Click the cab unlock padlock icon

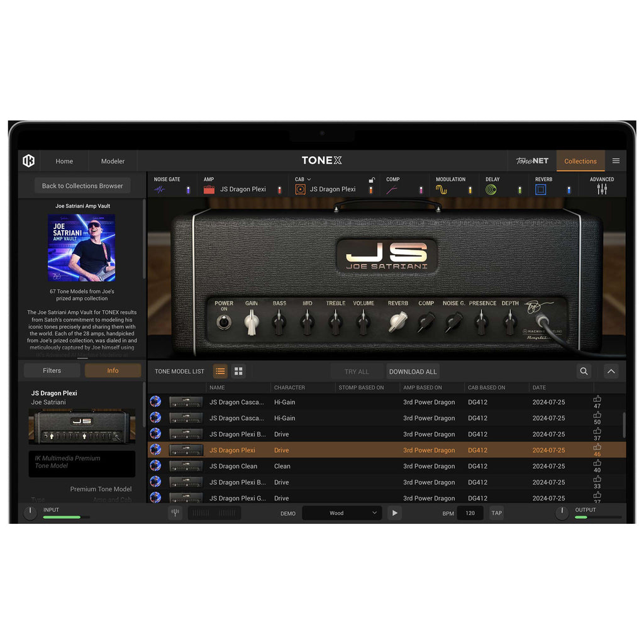371,180
